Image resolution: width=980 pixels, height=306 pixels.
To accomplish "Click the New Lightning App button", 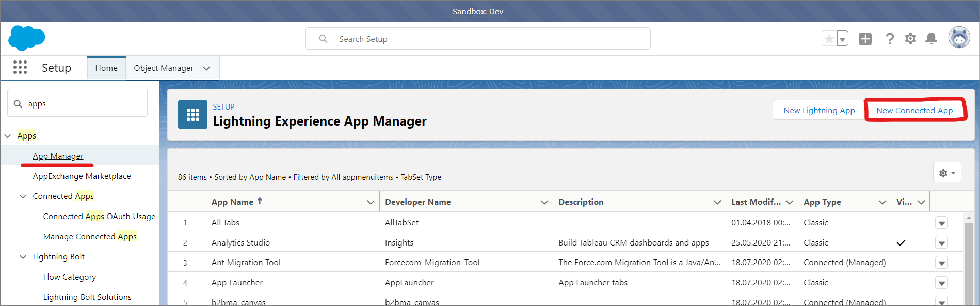I will click(819, 110).
